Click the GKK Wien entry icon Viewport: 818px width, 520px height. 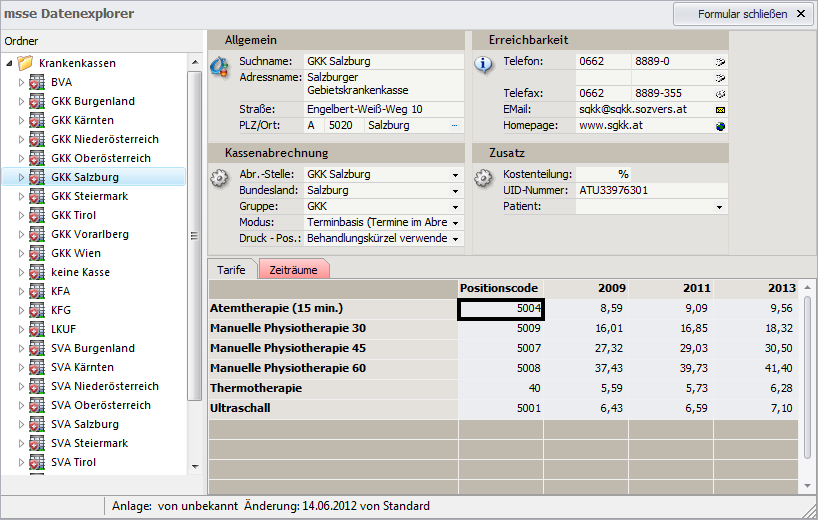37,253
